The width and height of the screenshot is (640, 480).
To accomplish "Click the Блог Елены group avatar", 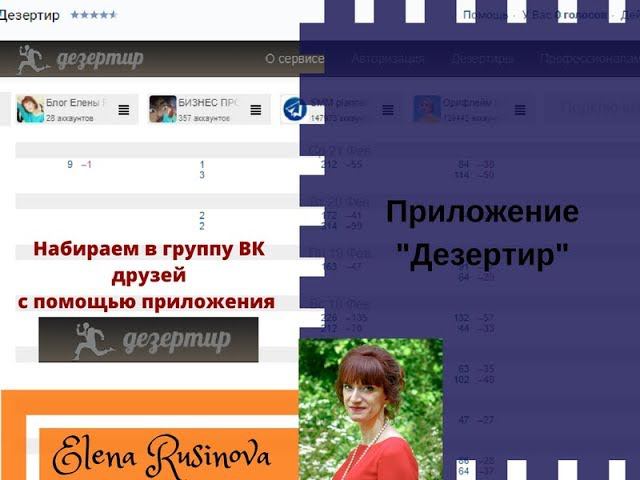I will (x=30, y=109).
